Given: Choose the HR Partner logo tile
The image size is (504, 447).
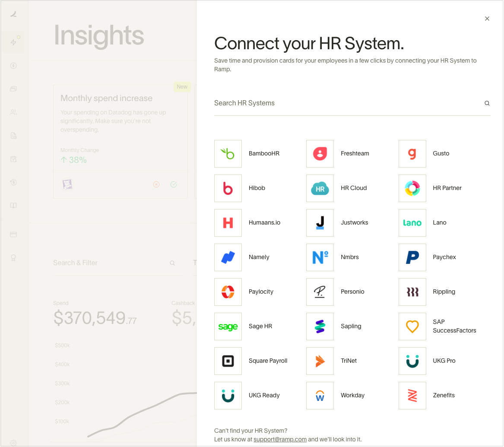Looking at the screenshot, I should (x=412, y=188).
